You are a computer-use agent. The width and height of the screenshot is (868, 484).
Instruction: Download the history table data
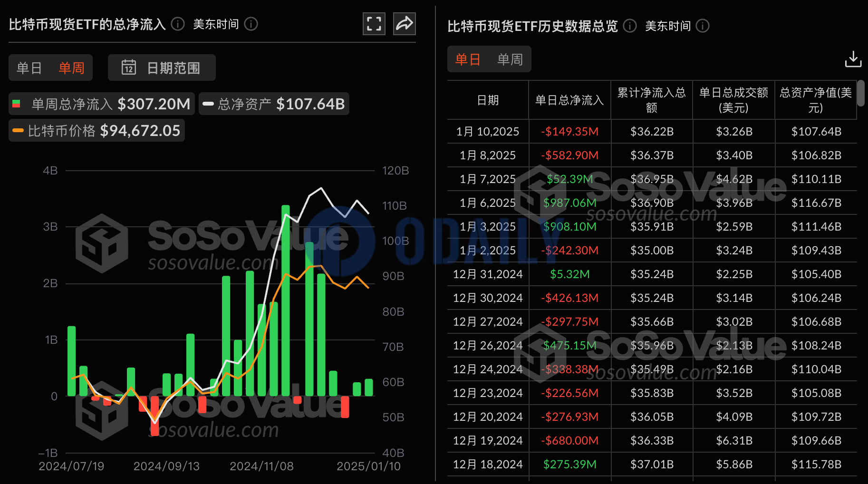(853, 59)
